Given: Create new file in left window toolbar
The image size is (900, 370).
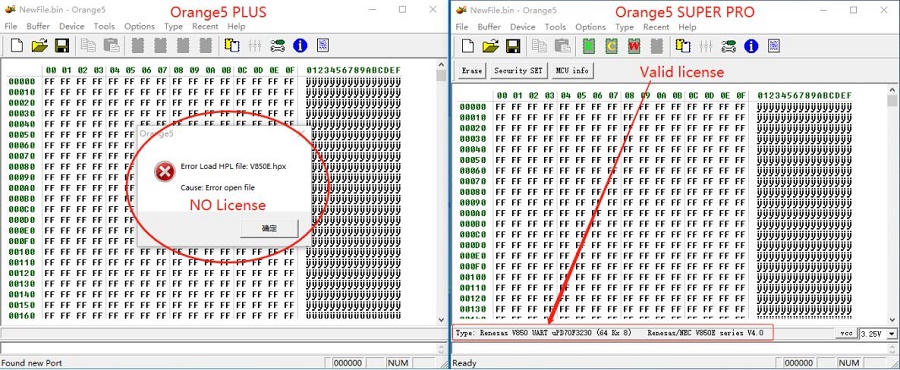Looking at the screenshot, I should (17, 45).
